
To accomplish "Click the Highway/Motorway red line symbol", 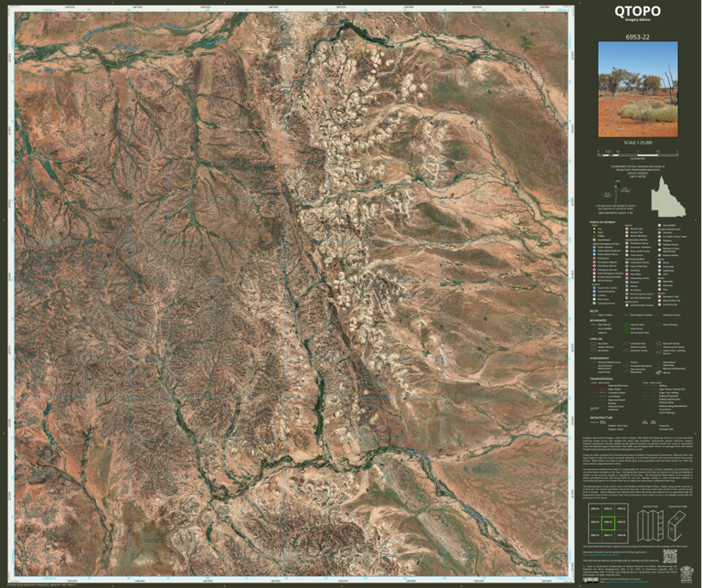I will (x=603, y=386).
